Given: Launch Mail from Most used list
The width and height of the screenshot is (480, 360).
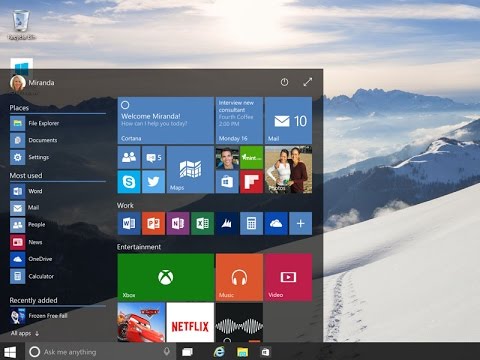Looking at the screenshot, I should (x=57, y=208).
